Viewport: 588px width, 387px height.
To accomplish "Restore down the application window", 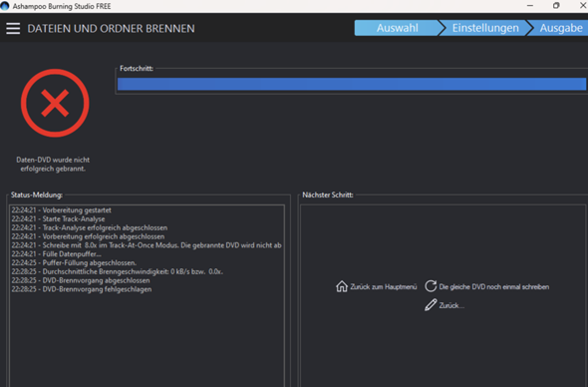I will (556, 6).
